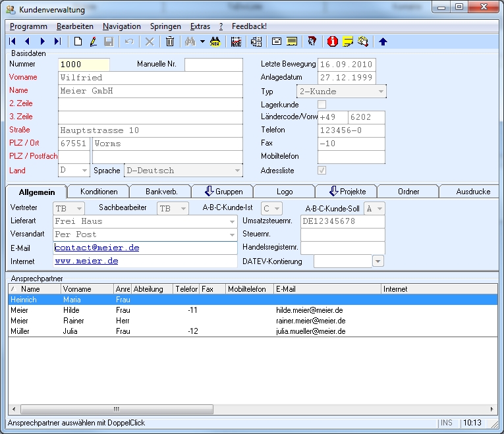Toggle the Lagerkunde checkbox
Image resolution: width=504 pixels, height=434 pixels.
[322, 105]
